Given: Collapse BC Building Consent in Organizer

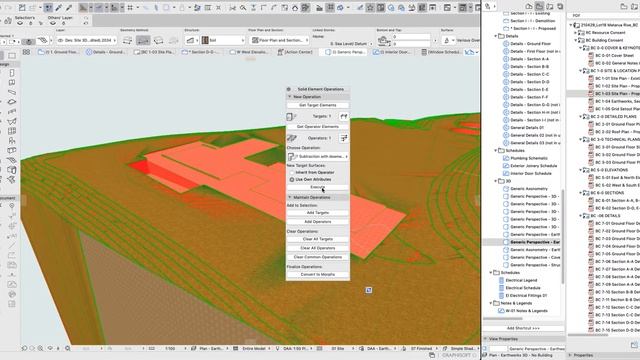Looking at the screenshot, I should point(576,40).
